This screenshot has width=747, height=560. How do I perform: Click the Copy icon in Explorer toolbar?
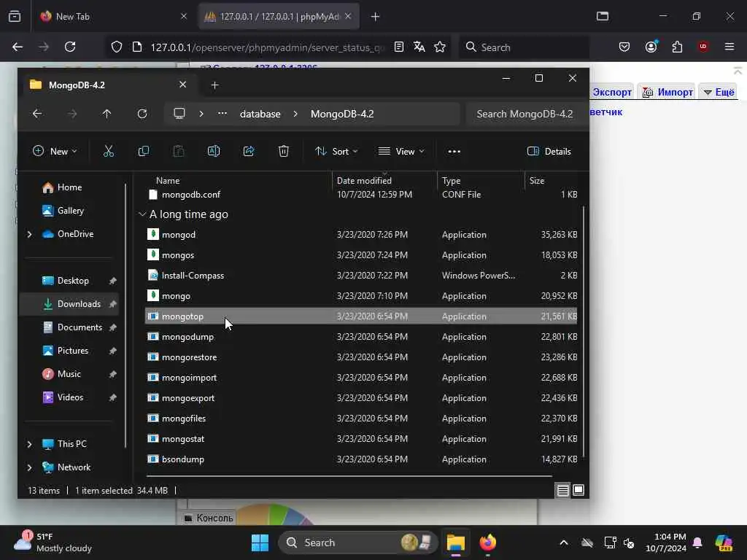point(144,152)
